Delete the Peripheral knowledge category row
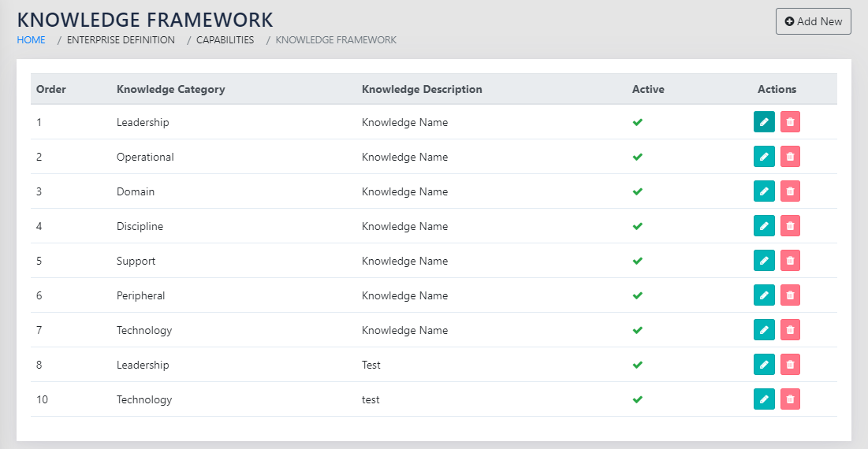Screen dimensions: 868x449 [x=790, y=295]
